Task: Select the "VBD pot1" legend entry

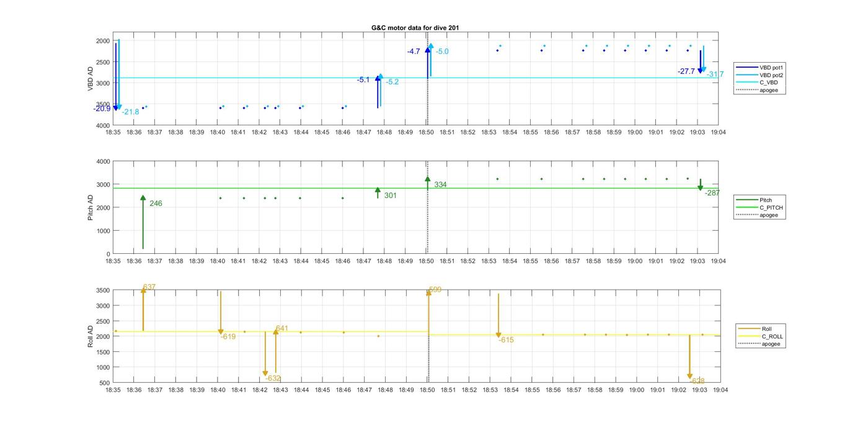Action: (760, 67)
